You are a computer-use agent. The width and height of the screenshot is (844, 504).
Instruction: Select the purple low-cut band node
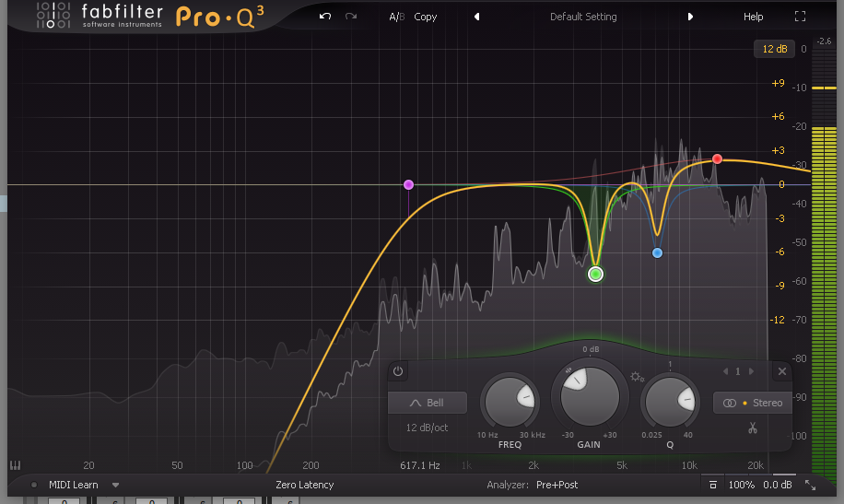click(x=408, y=184)
